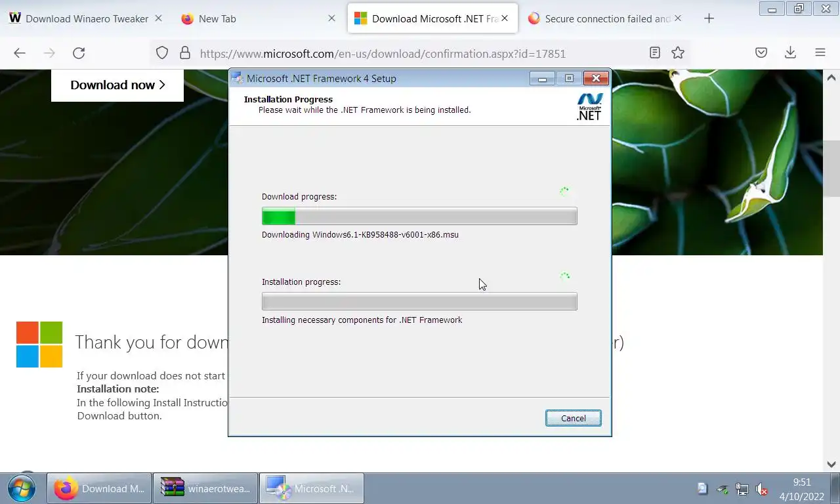Open the Windows Start menu orb

(22, 488)
